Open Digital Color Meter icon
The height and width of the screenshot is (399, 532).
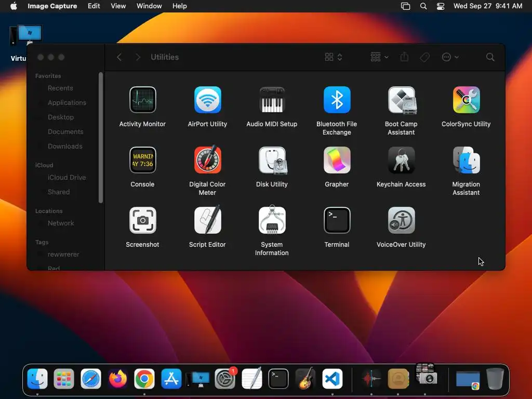coord(207,159)
